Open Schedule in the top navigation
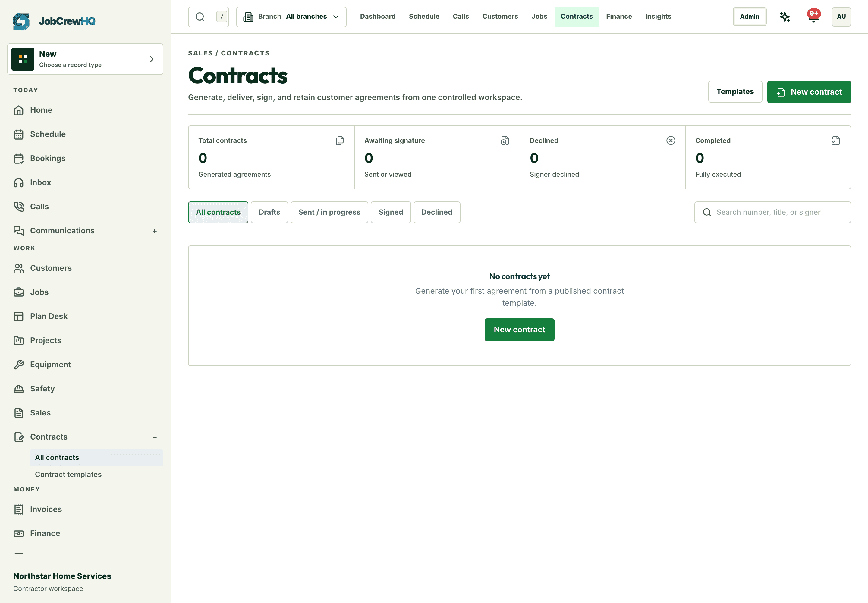Screen dimensions: 868x603 click(424, 17)
